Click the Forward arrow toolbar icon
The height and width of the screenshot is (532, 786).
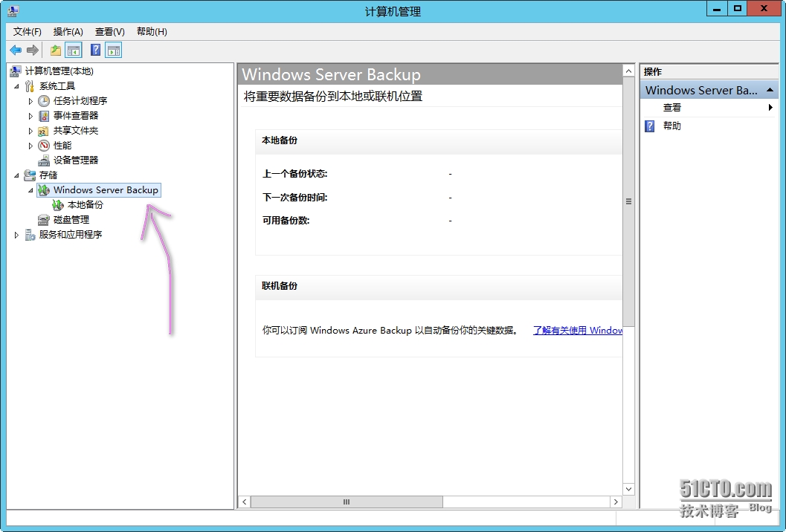click(x=33, y=50)
